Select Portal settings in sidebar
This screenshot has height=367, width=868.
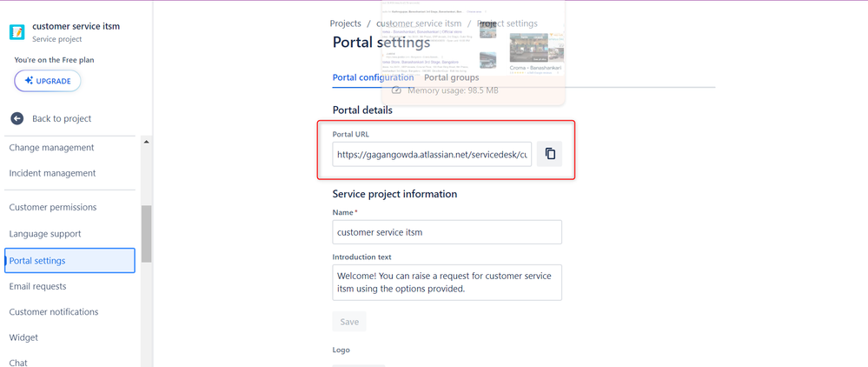70,261
